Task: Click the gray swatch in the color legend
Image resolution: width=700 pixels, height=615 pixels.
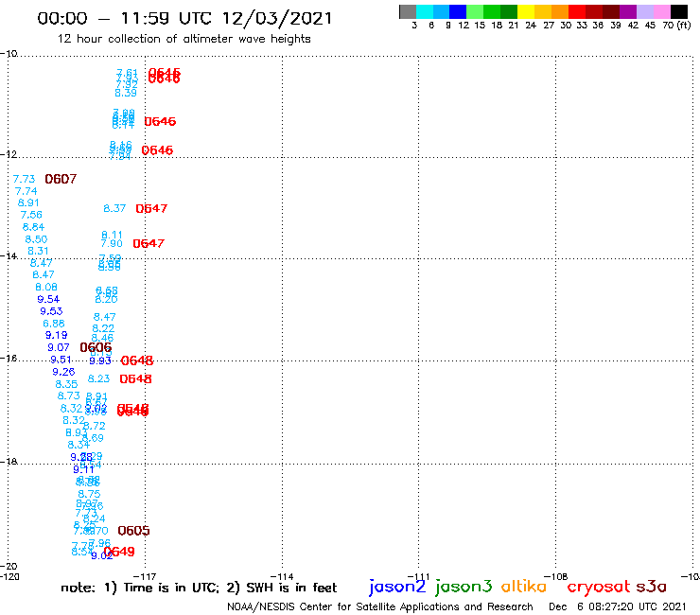Action: (x=408, y=11)
